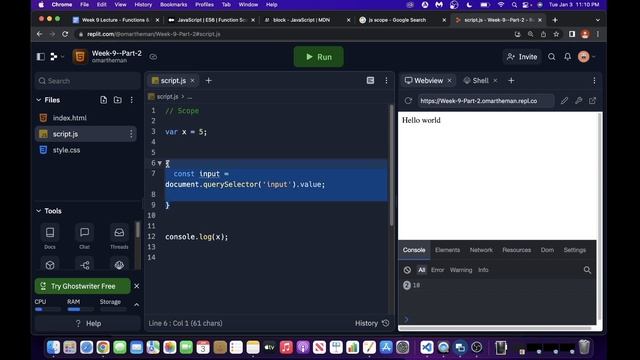
Task: Open webview in new browser tab icon
Action: [592, 101]
